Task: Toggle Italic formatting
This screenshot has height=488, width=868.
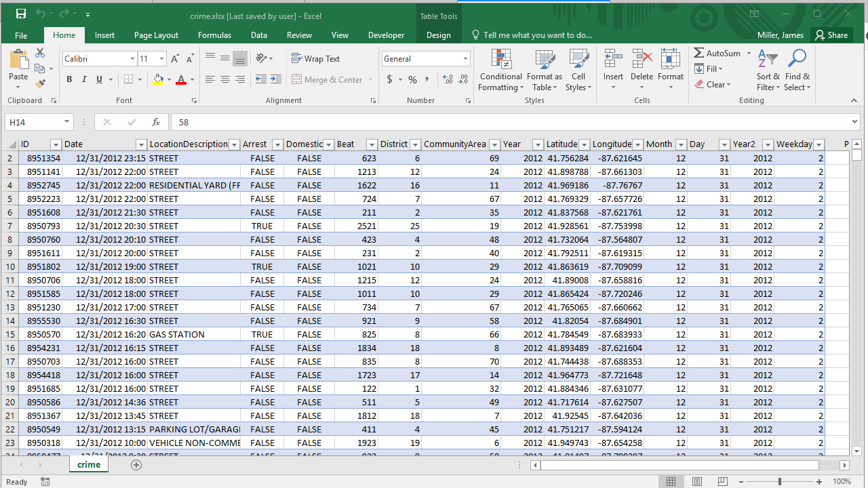Action: [x=84, y=80]
